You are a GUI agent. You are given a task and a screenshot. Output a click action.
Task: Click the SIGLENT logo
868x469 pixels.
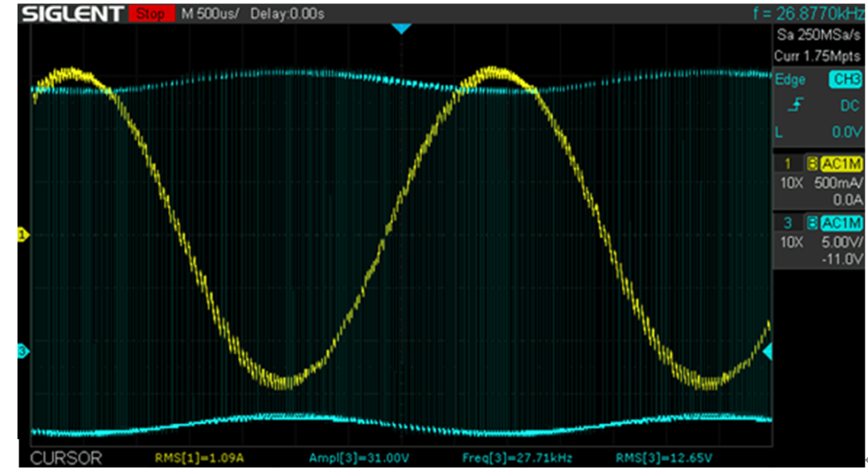click(x=72, y=14)
